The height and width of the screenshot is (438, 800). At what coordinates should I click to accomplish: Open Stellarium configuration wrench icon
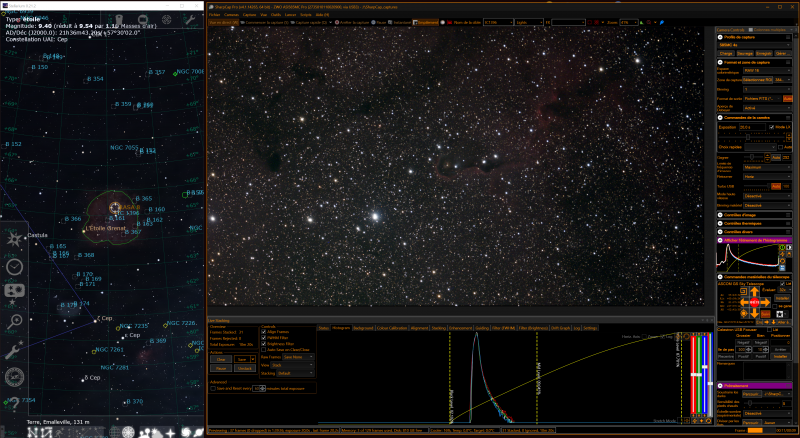coord(14,351)
